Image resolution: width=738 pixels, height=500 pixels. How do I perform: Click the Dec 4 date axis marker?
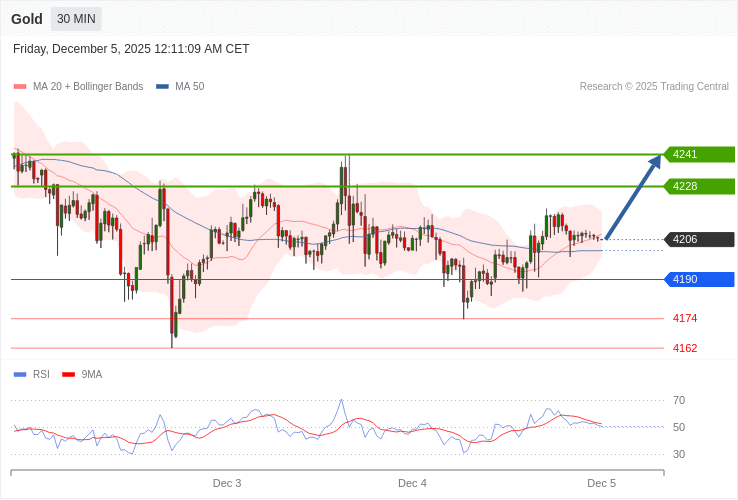[x=412, y=483]
